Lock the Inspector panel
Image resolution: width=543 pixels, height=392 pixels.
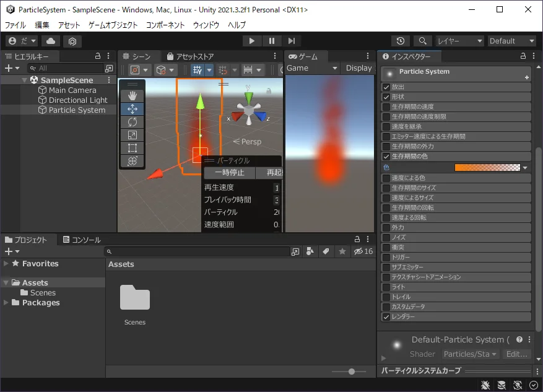click(x=523, y=56)
